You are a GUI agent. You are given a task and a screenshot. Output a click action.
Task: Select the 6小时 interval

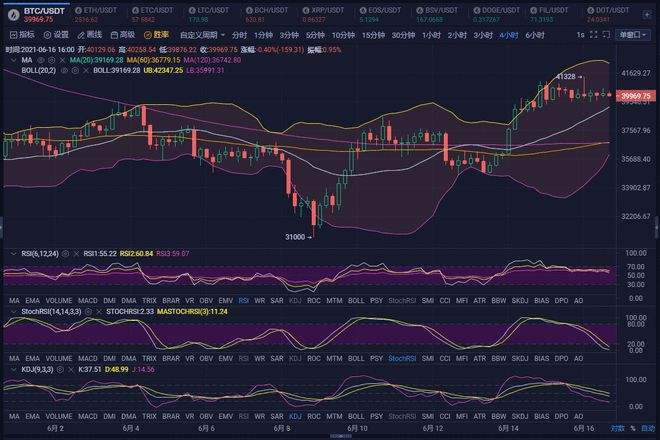click(x=535, y=35)
